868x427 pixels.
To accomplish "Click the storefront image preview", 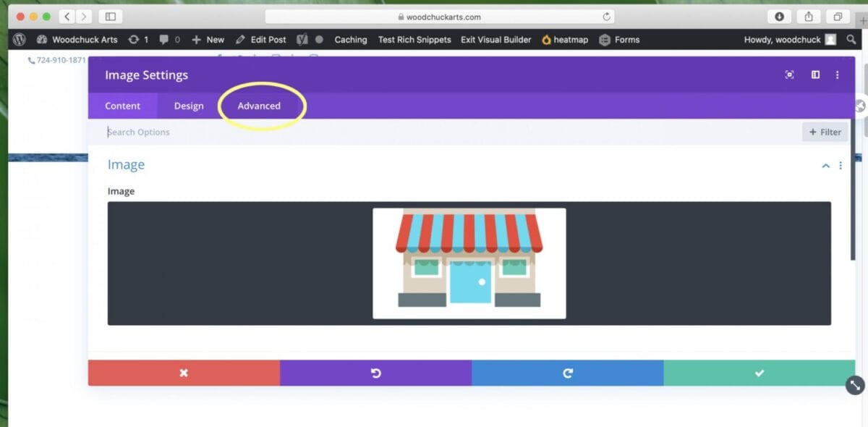I will click(469, 263).
